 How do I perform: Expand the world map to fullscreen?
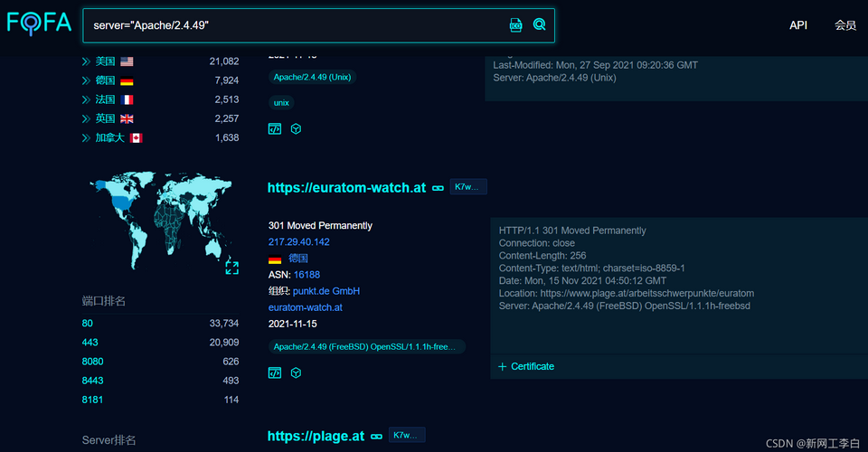point(232,268)
